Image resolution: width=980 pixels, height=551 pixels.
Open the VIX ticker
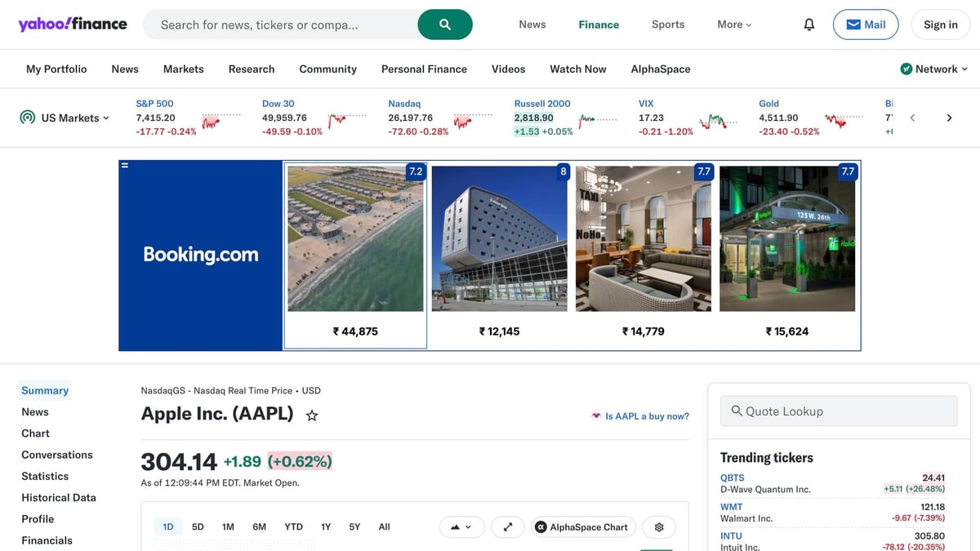[x=646, y=104]
